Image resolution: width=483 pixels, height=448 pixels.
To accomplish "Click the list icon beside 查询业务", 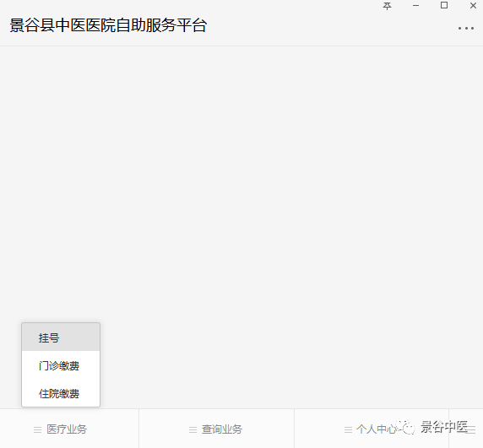I will (x=193, y=429).
